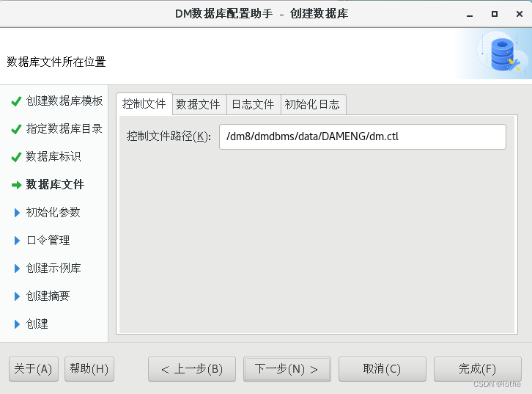This screenshot has width=532, height=394.
Task: Go to the 初始化日志 tab
Action: (x=313, y=104)
